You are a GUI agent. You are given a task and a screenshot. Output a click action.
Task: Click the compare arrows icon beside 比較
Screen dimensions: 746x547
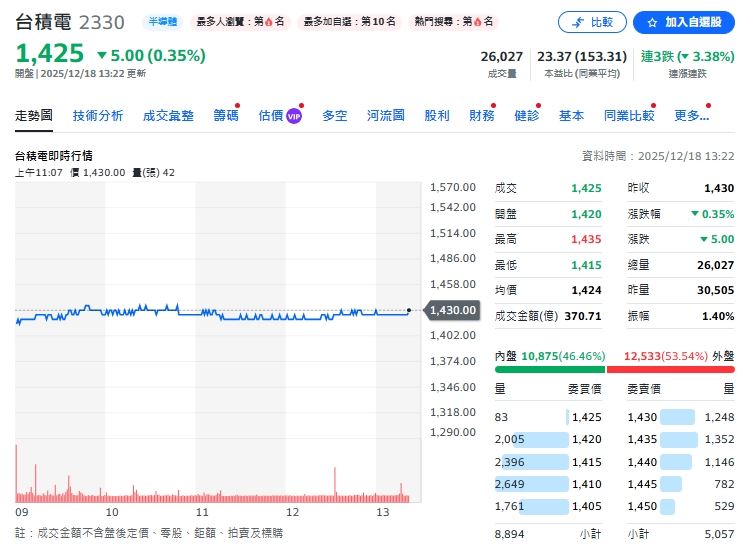click(578, 22)
